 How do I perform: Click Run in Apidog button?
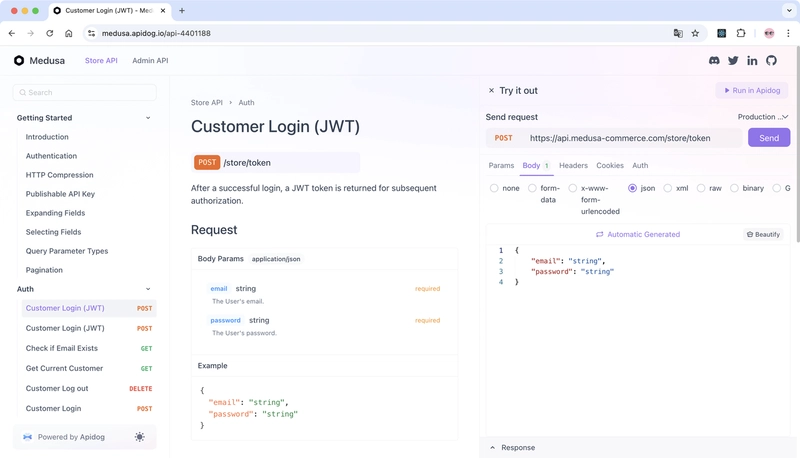coord(752,90)
